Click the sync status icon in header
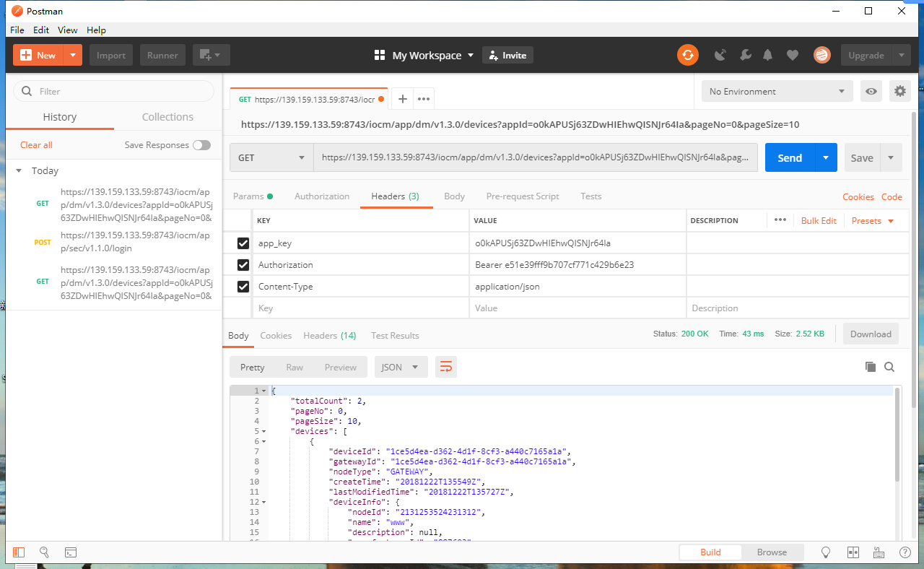Image resolution: width=924 pixels, height=569 pixels. click(687, 55)
